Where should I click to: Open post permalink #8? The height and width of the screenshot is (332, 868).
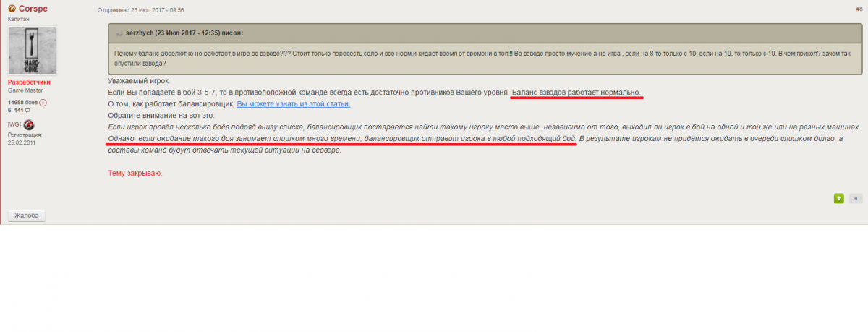(x=859, y=9)
